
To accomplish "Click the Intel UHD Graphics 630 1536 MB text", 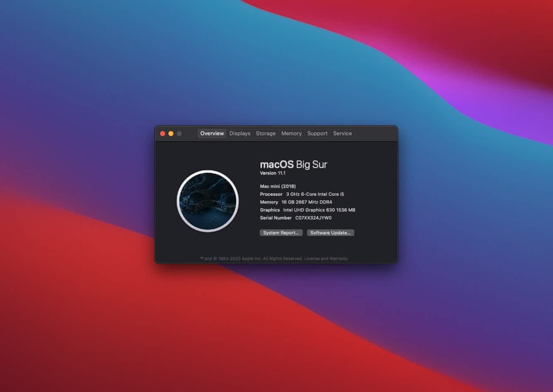I will click(319, 210).
